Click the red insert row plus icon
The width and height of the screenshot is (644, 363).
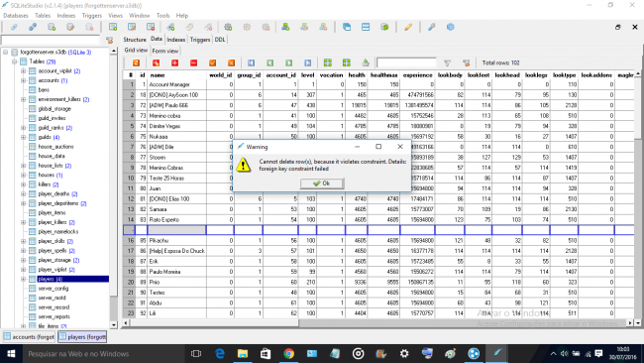click(175, 62)
